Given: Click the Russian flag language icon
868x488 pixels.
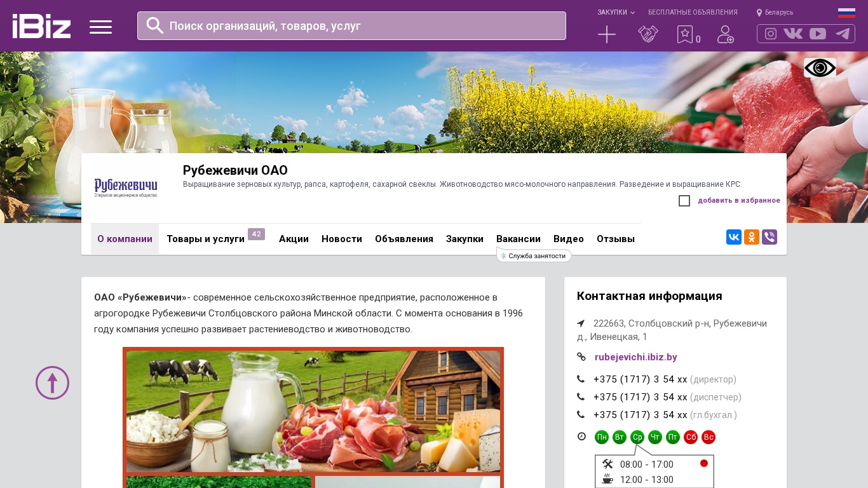Looking at the screenshot, I should pos(846,13).
